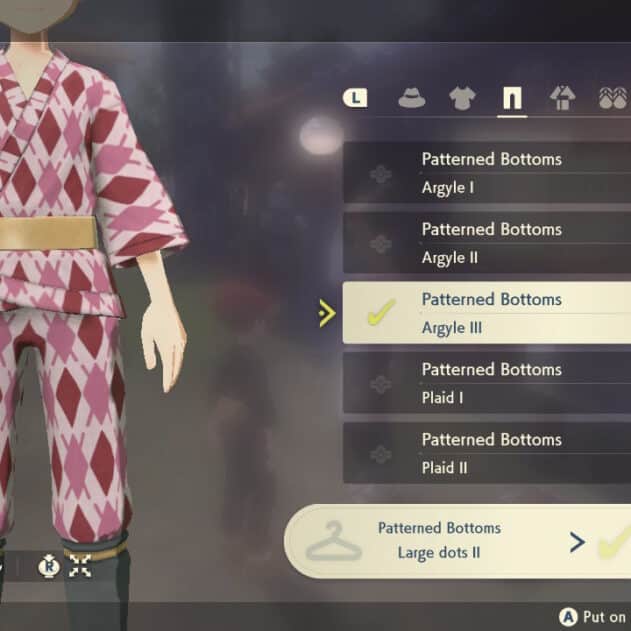Click the R stick camera icon
Viewport: 631px width, 631px height.
point(49,566)
